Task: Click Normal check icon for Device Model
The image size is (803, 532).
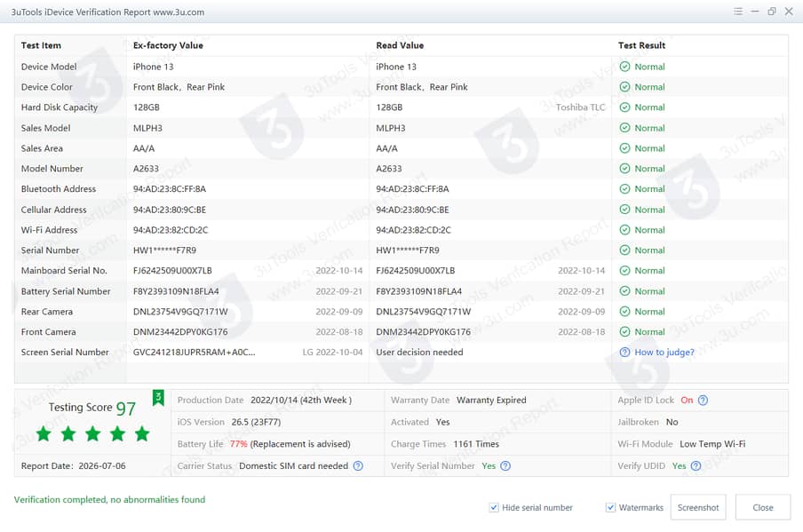Action: point(624,67)
